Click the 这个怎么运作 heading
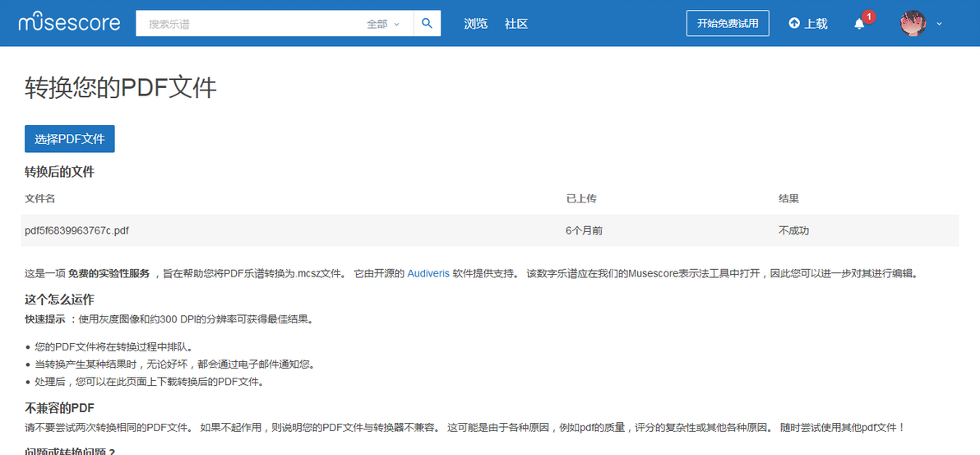980x455 pixels. 59,299
